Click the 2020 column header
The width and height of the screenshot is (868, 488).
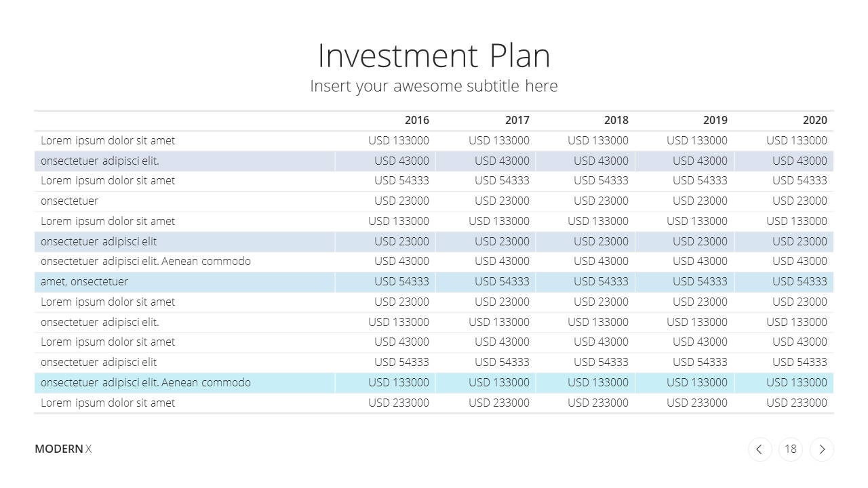click(814, 120)
